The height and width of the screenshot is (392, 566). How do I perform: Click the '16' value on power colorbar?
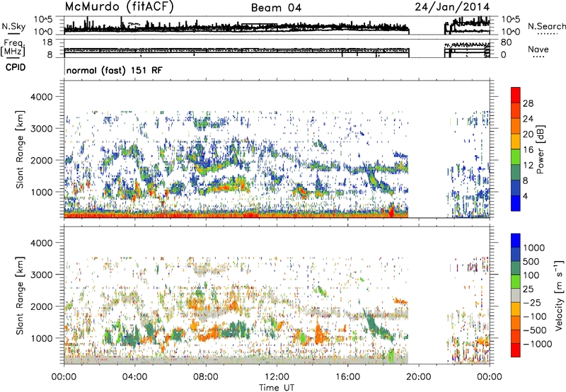[528, 150]
